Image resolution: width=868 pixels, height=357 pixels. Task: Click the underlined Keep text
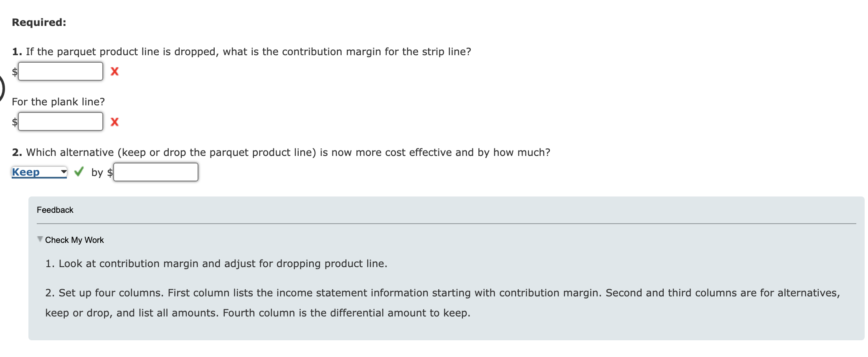click(25, 171)
